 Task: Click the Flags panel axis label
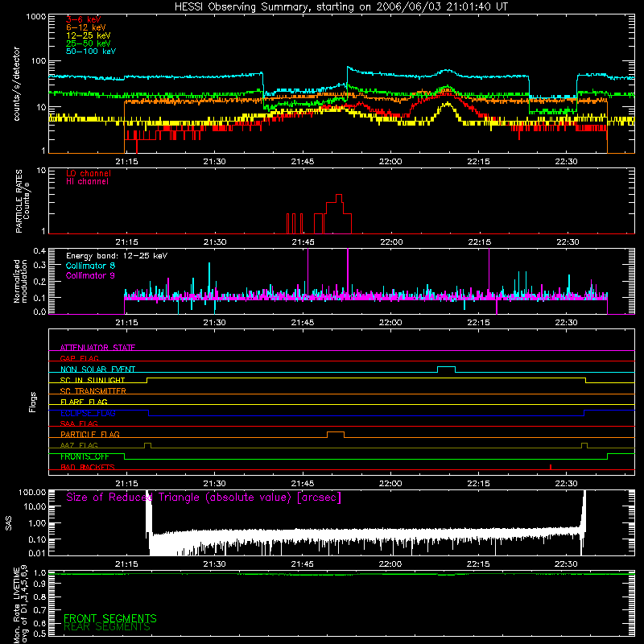(x=32, y=402)
